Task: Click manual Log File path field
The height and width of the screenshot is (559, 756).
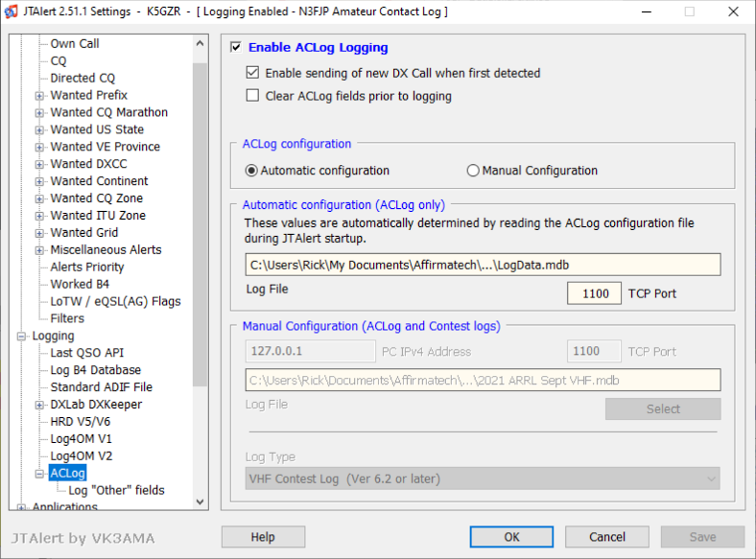Action: pos(483,381)
